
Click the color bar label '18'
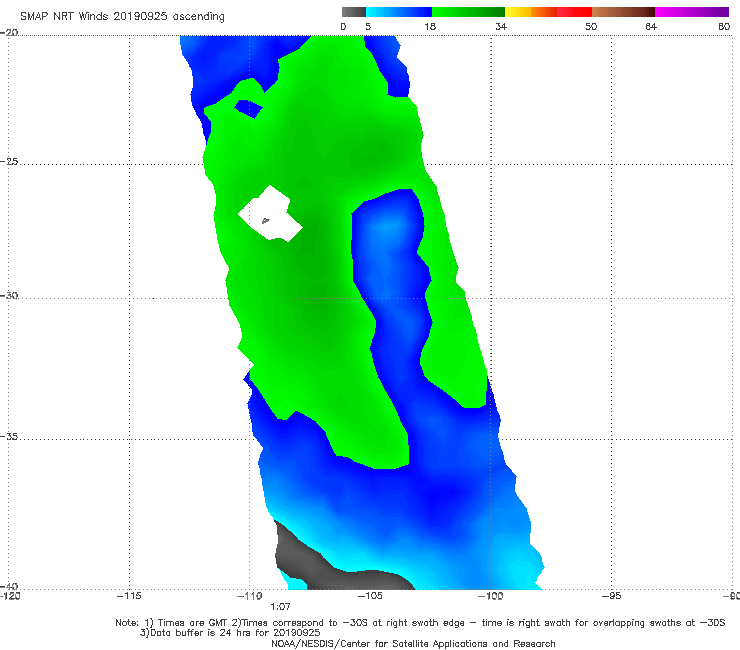pyautogui.click(x=430, y=26)
